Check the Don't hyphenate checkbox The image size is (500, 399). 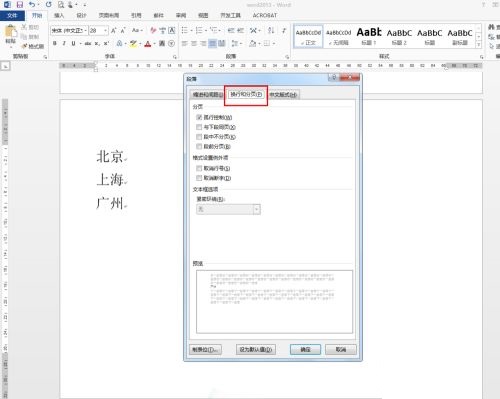[199, 178]
